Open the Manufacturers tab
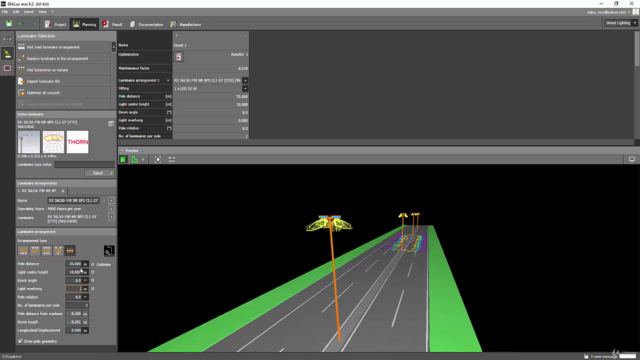Image resolution: width=640 pixels, height=360 pixels. pos(186,24)
